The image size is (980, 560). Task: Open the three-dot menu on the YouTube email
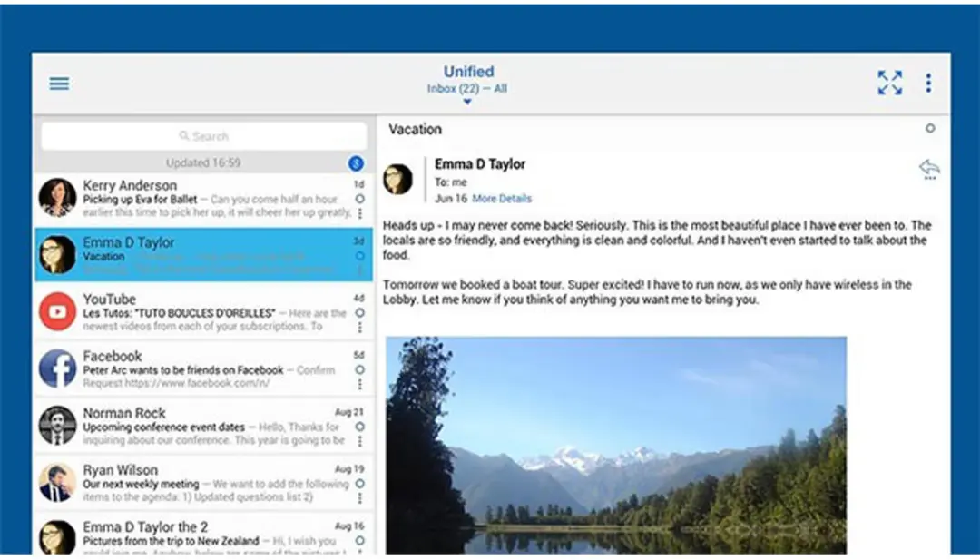point(360,327)
